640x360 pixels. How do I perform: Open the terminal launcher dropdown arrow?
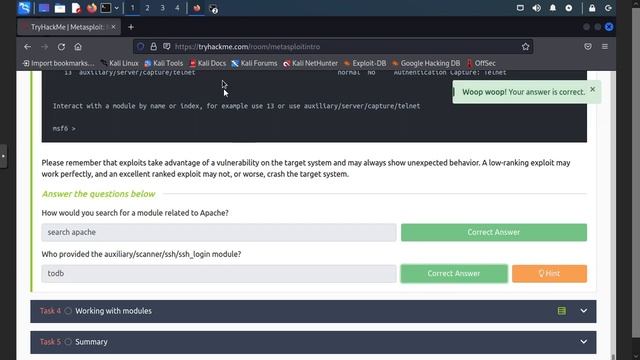point(117,8)
